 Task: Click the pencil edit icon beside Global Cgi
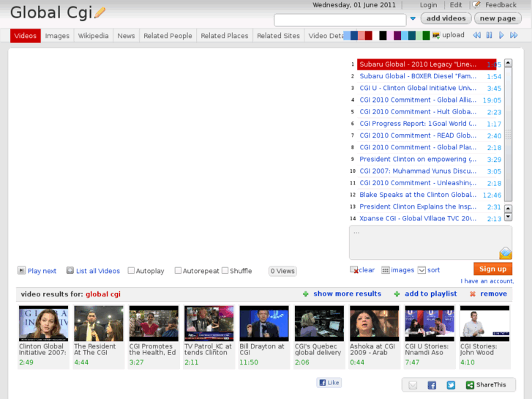pyautogui.click(x=100, y=13)
